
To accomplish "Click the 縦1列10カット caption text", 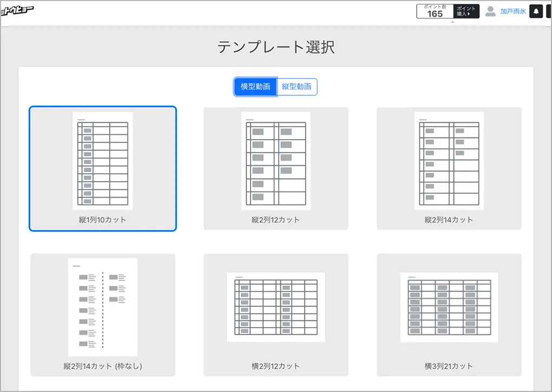I will click(103, 220).
